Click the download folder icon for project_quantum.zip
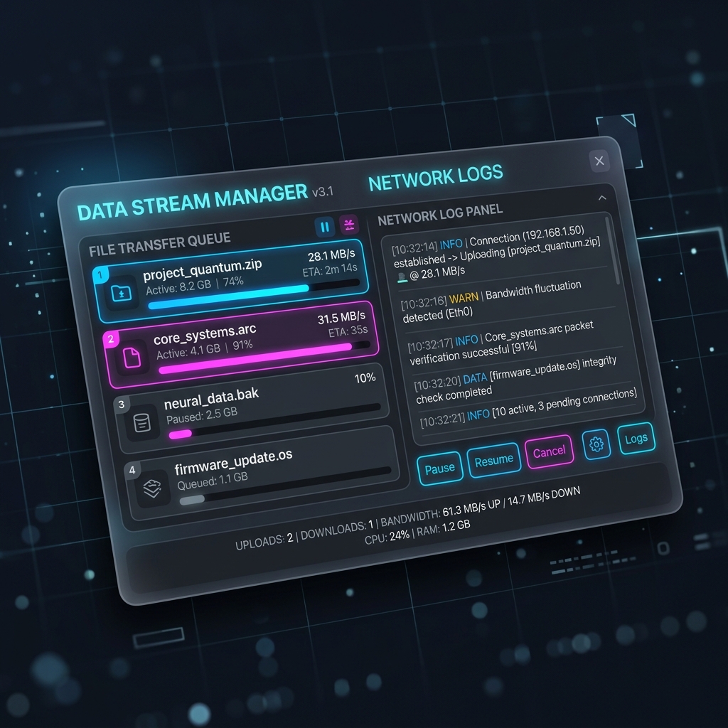Image resolution: width=728 pixels, height=728 pixels. tap(122, 293)
